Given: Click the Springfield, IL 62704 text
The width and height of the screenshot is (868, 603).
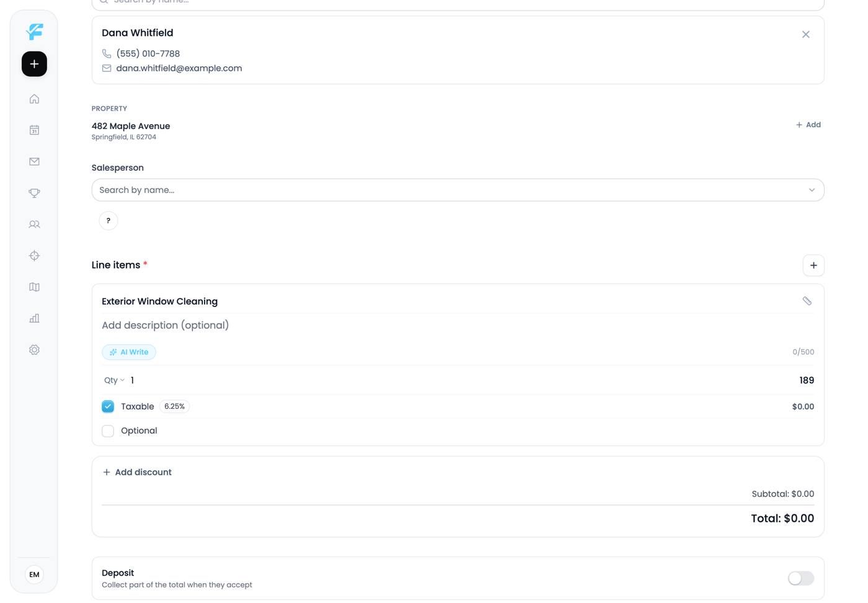Looking at the screenshot, I should click(x=123, y=137).
